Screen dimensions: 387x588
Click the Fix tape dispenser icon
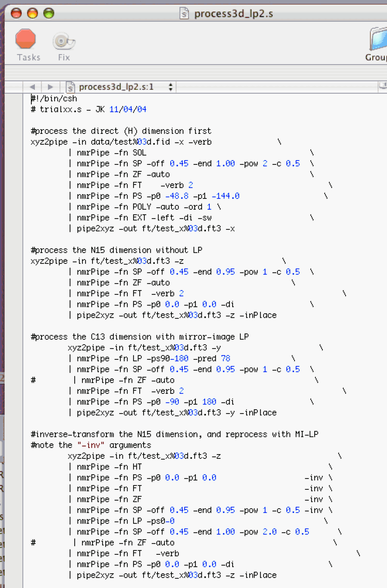click(63, 41)
